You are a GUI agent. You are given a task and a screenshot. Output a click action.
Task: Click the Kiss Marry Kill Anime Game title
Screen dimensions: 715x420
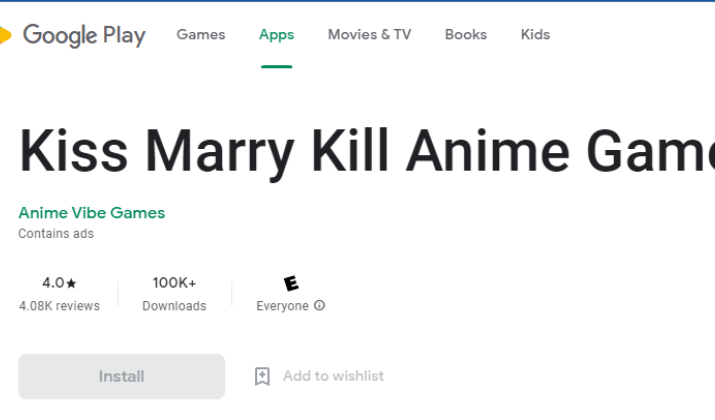coord(366,151)
